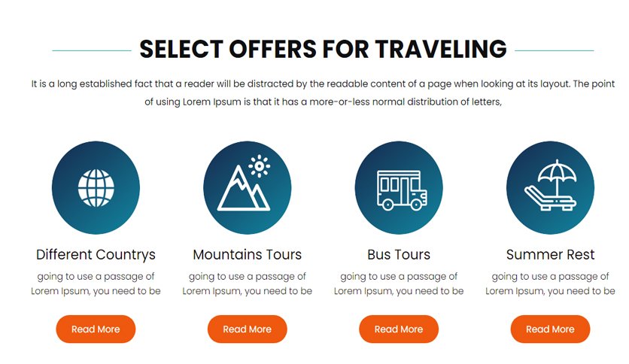
Task: Select the Different Countrys heading
Action: pos(96,255)
